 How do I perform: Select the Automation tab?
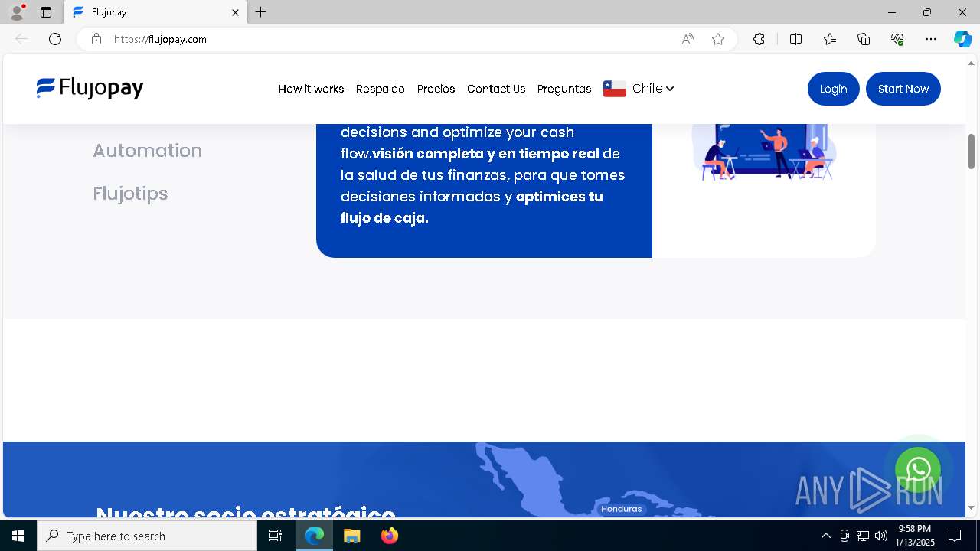(x=148, y=151)
